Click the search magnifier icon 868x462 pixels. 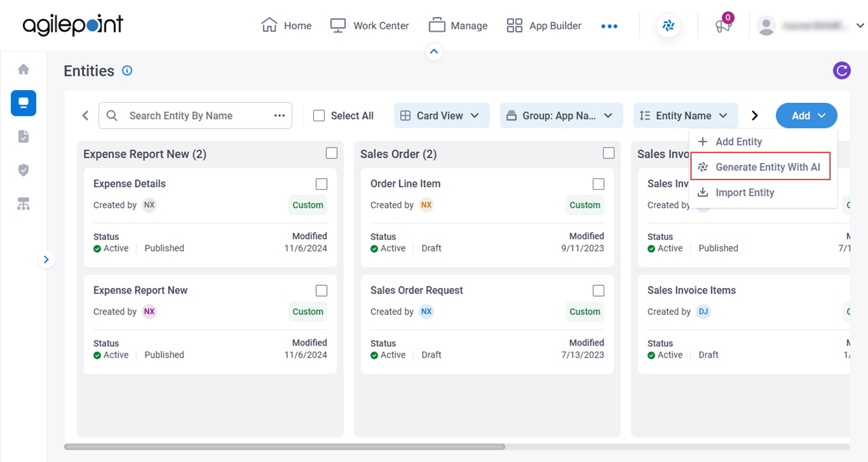point(113,116)
